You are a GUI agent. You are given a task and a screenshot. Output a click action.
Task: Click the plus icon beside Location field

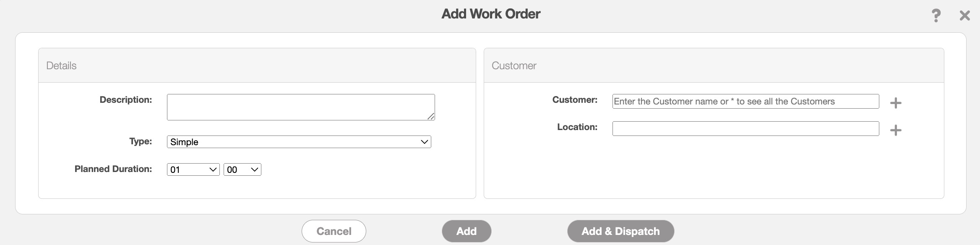pyautogui.click(x=895, y=130)
